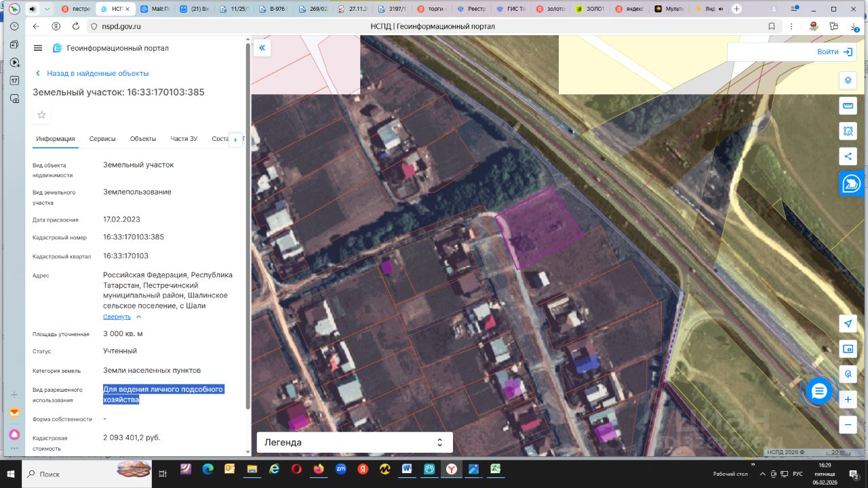
Task: Zoom out on the map
Action: [847, 425]
